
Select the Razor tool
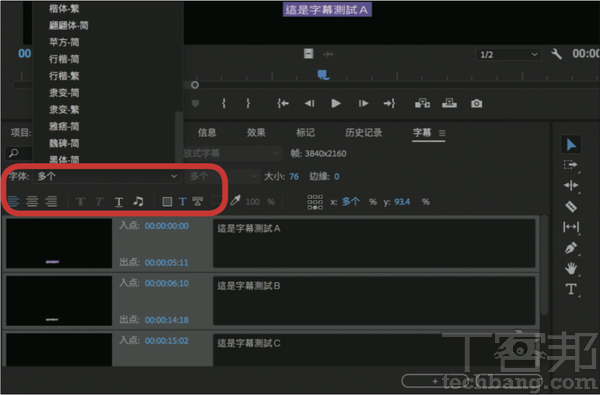click(571, 206)
